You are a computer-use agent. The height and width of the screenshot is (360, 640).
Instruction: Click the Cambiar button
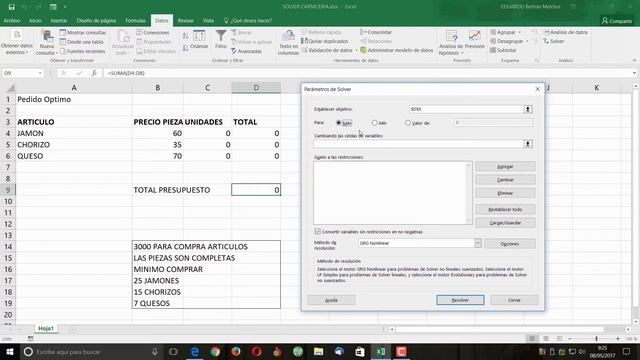tap(505, 180)
